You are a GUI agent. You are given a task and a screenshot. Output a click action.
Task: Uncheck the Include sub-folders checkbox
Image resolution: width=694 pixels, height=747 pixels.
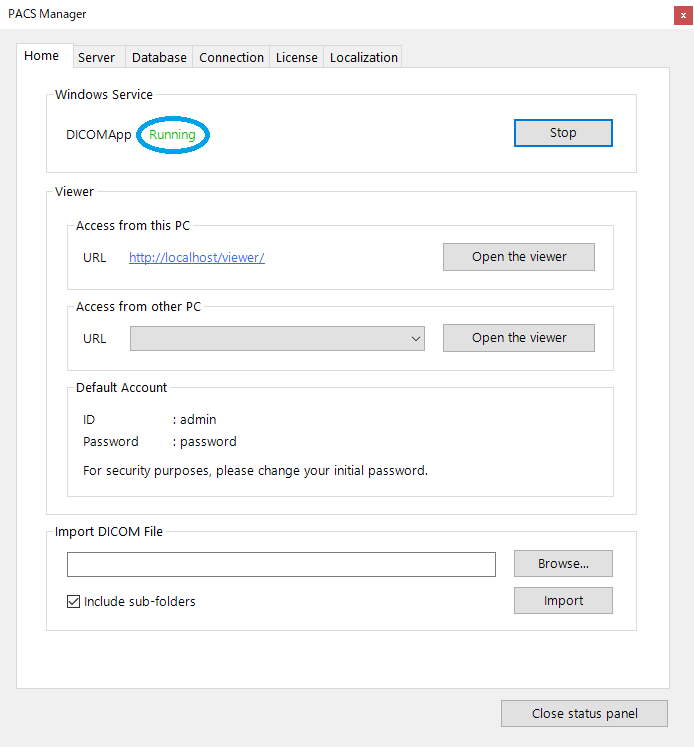(x=73, y=602)
